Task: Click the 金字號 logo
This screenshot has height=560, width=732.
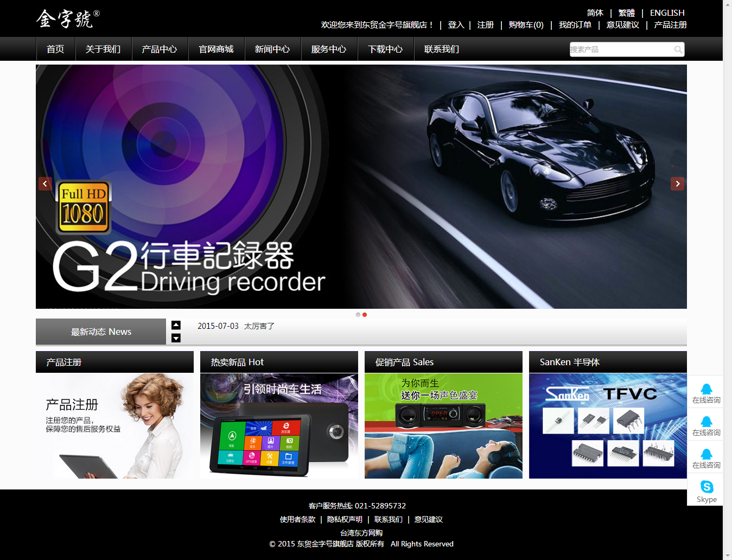Action: [x=67, y=19]
